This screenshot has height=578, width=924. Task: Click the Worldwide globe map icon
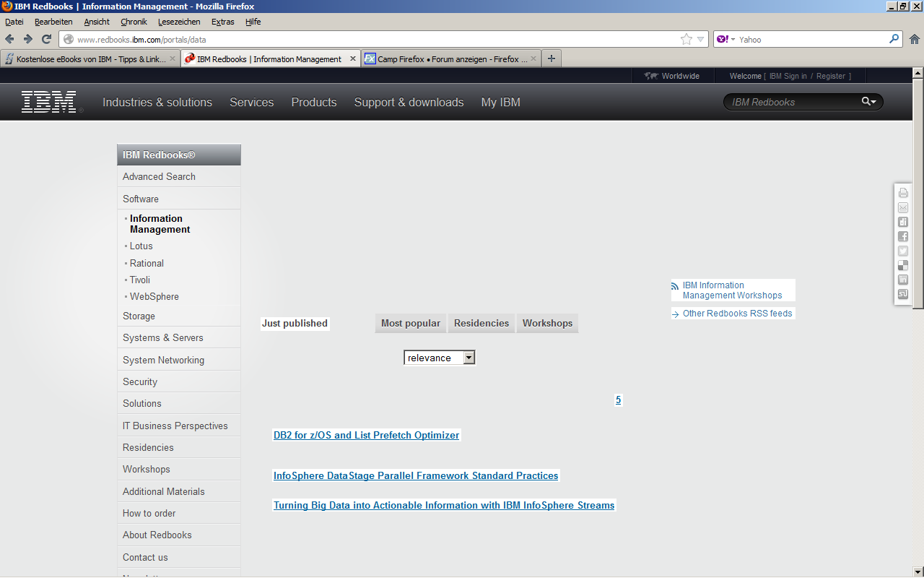pyautogui.click(x=651, y=76)
